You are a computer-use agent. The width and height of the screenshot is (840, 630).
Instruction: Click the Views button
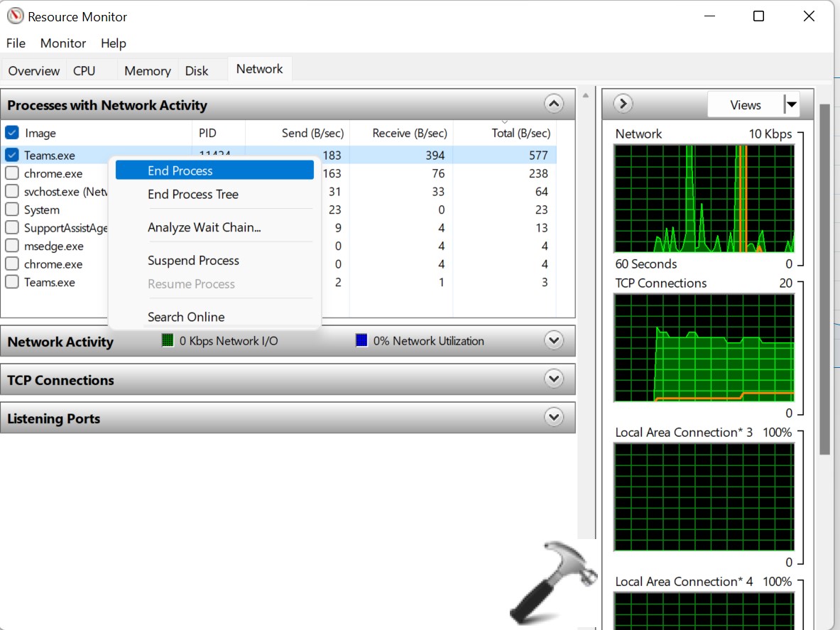tap(745, 104)
